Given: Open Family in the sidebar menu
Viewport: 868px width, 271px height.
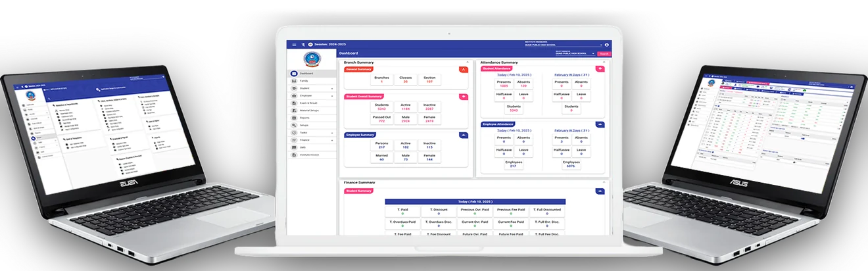Looking at the screenshot, I should [x=312, y=81].
